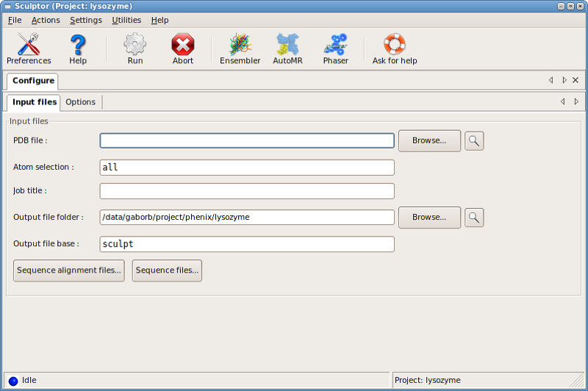Launch the Phaser tool

coord(335,49)
